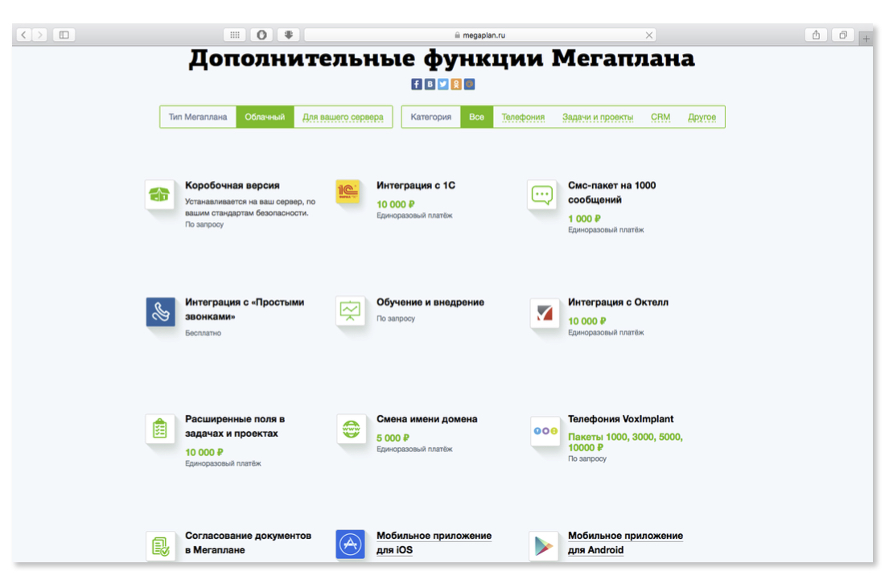The image size is (885, 588).
Task: Click the Простые звонки phone icon
Action: [x=160, y=311]
